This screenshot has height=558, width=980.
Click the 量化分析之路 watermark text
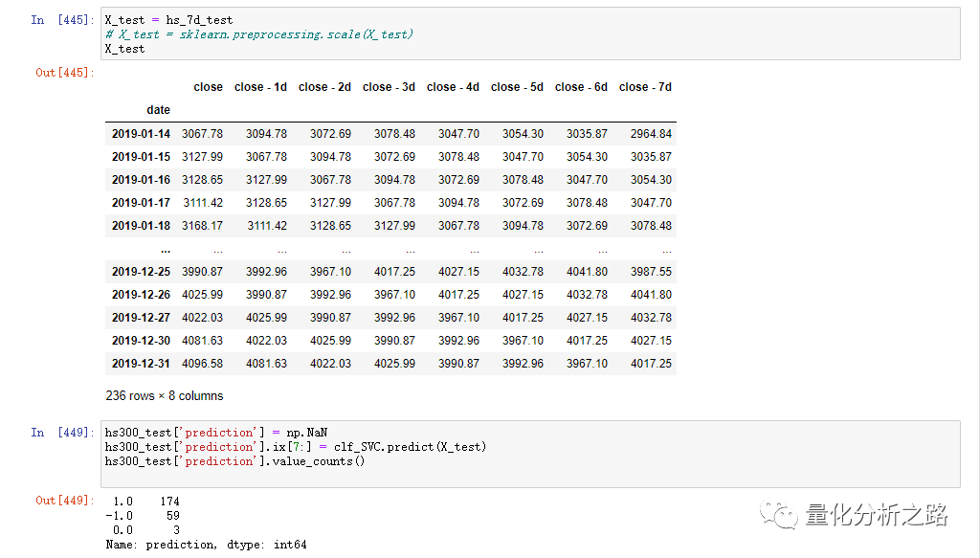tap(877, 516)
